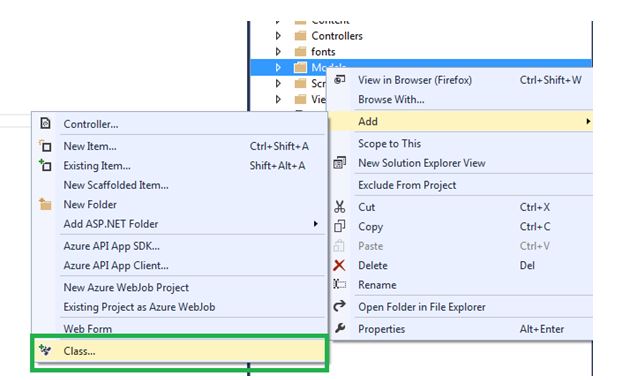Open the Add submenu arrow
Viewport: 623px width, 380px height.
point(588,121)
